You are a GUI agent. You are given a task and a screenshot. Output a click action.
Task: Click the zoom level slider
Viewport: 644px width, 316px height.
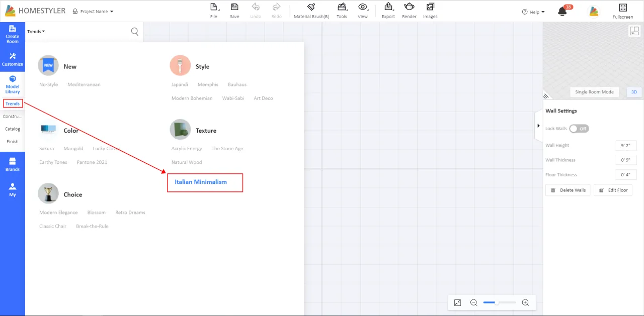click(x=499, y=302)
